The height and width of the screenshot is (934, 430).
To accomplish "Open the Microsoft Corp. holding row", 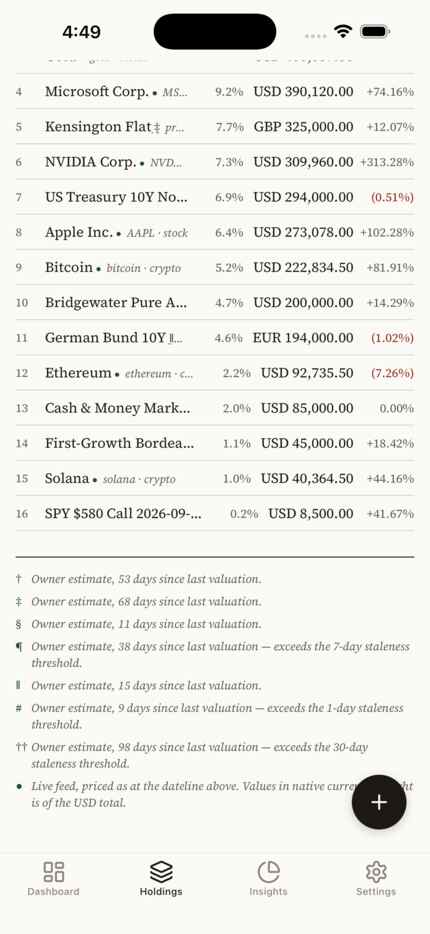I will pos(215,92).
